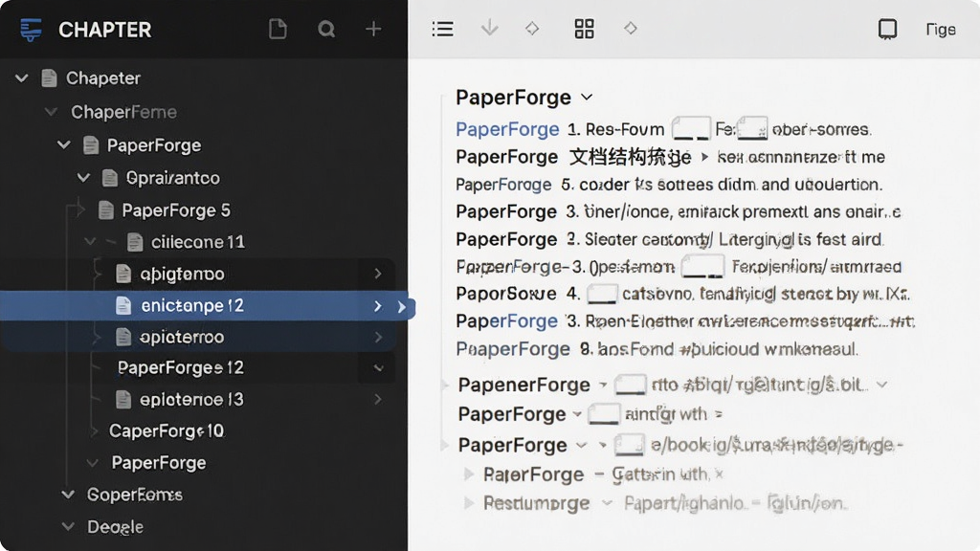The image size is (980, 551).
Task: Collapse the Chapeter root tree node
Action: point(22,78)
